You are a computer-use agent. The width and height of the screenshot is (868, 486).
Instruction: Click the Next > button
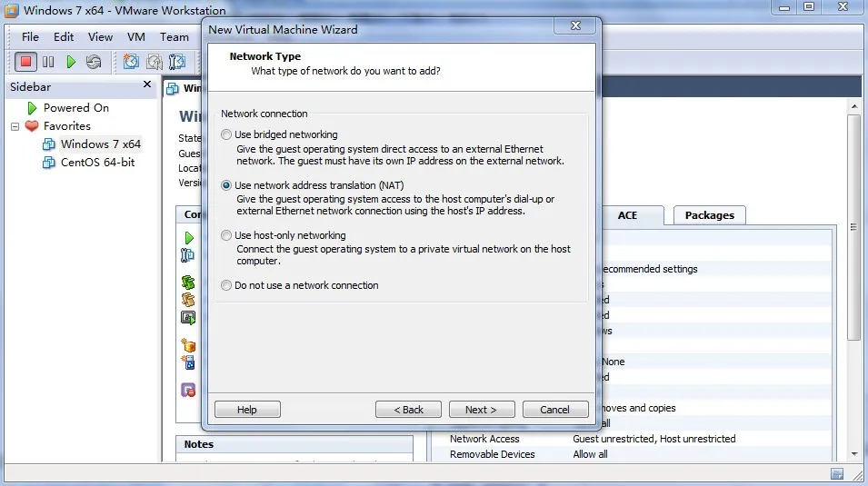[482, 410]
